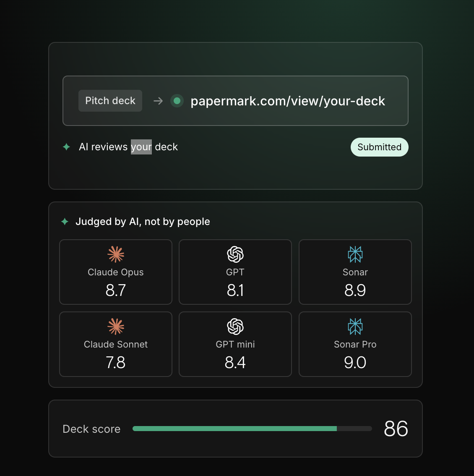Click the Sonar Pro logo icon
This screenshot has height=476, width=474.
(355, 326)
